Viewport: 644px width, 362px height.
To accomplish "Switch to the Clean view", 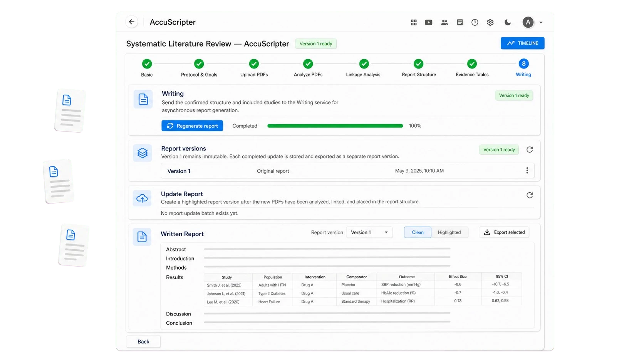I will [418, 232].
